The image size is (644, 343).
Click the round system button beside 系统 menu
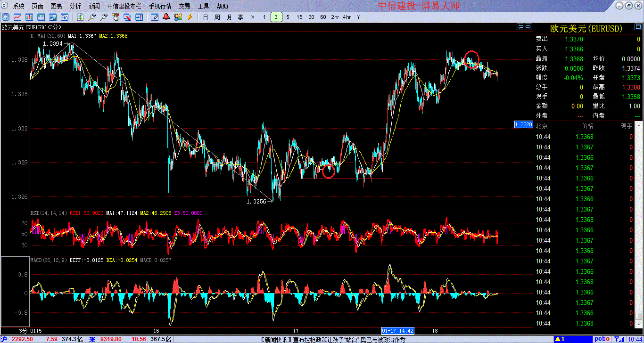point(5,6)
